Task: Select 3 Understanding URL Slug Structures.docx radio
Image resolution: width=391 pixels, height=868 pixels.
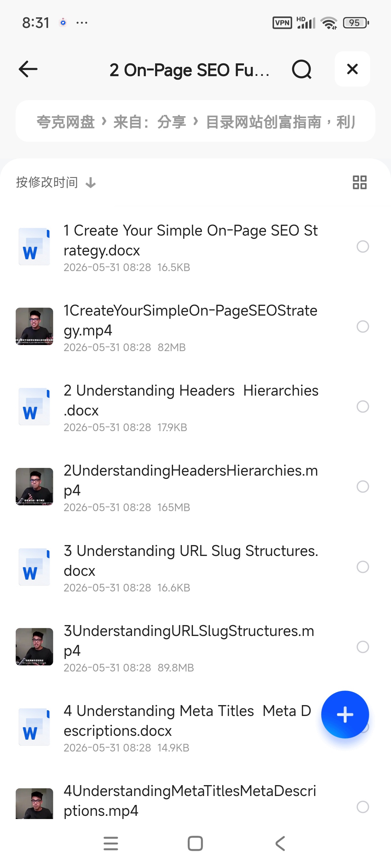Action: (362, 567)
